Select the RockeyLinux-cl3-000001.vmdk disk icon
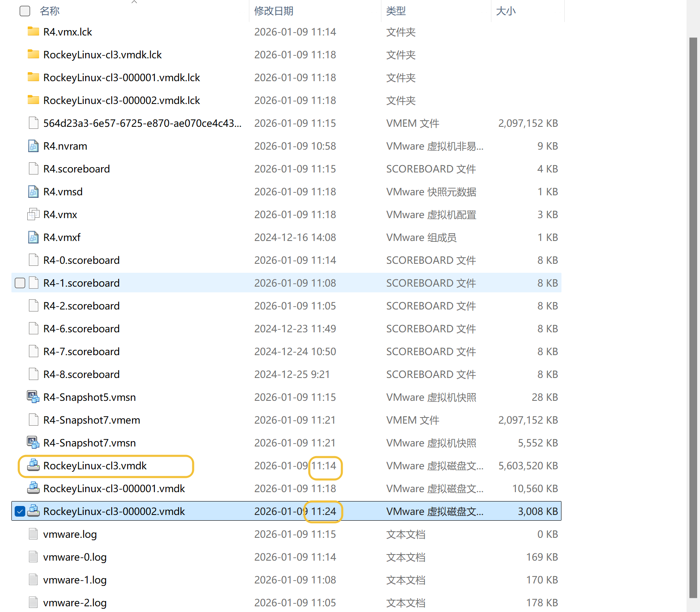700x612 pixels. (33, 488)
